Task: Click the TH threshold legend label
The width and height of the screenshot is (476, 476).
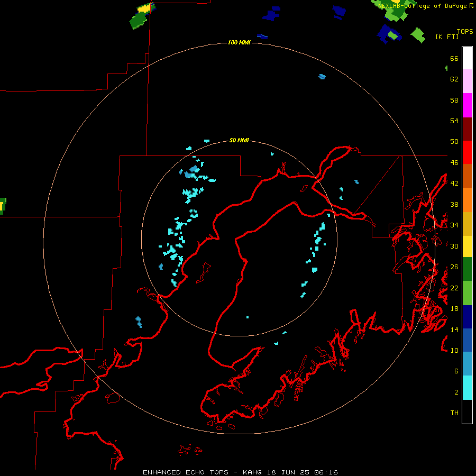Action: [x=454, y=413]
